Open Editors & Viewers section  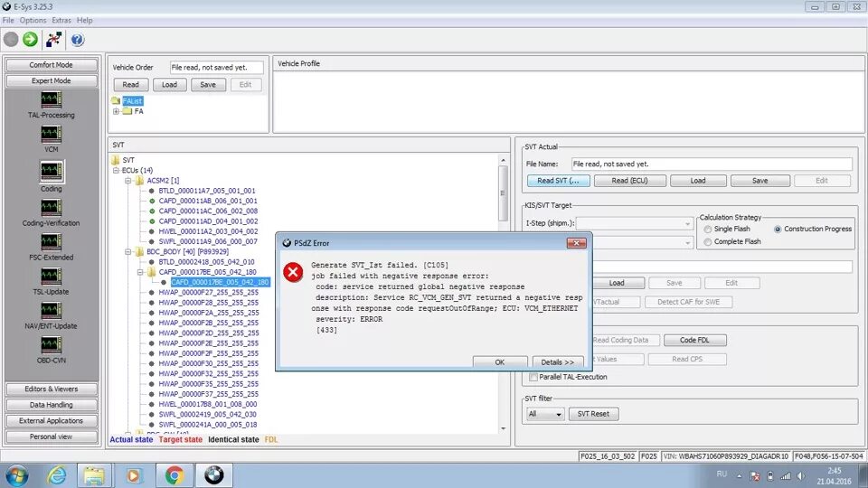point(51,389)
